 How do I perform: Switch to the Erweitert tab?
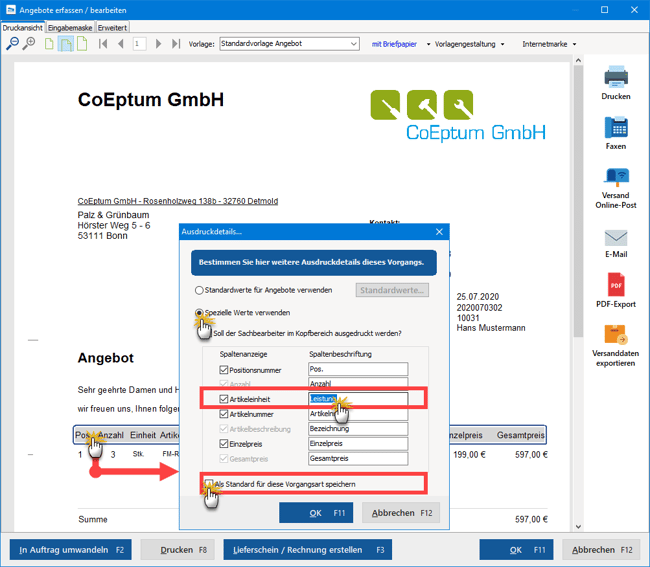[112, 28]
